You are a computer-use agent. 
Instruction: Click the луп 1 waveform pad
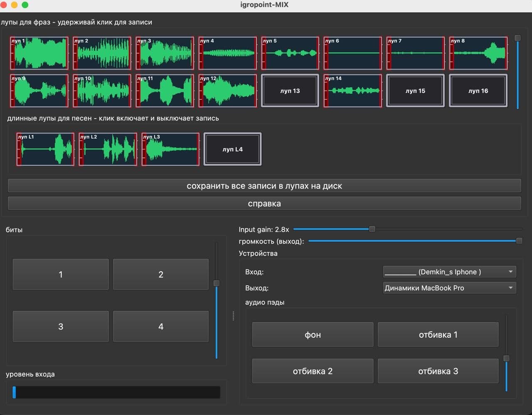(x=39, y=53)
